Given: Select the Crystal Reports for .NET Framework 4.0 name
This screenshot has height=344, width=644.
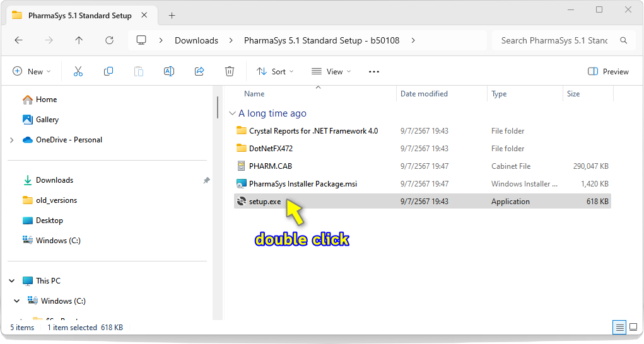Looking at the screenshot, I should (x=313, y=131).
